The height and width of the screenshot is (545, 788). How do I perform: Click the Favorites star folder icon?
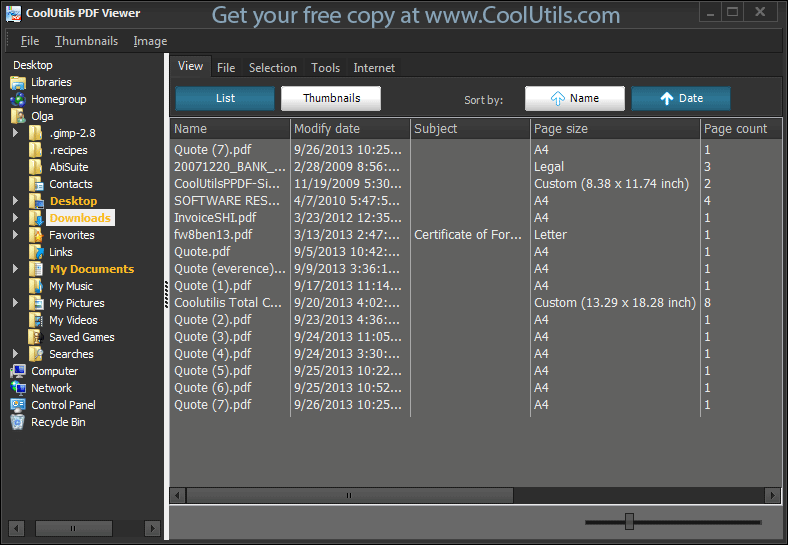click(x=36, y=235)
